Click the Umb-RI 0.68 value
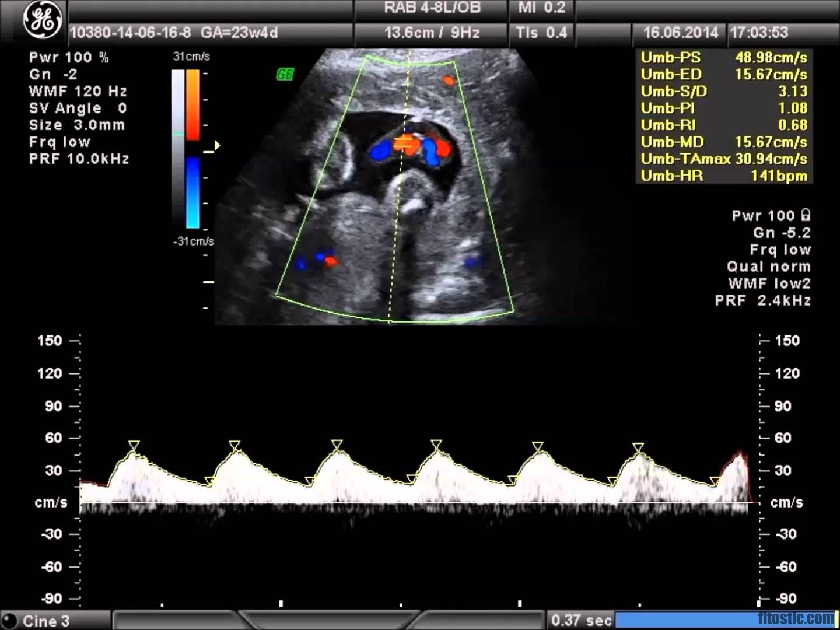840x630 pixels. (724, 125)
